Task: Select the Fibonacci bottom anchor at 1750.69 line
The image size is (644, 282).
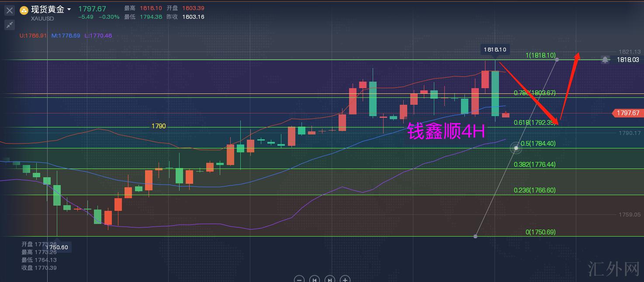Action: click(475, 236)
